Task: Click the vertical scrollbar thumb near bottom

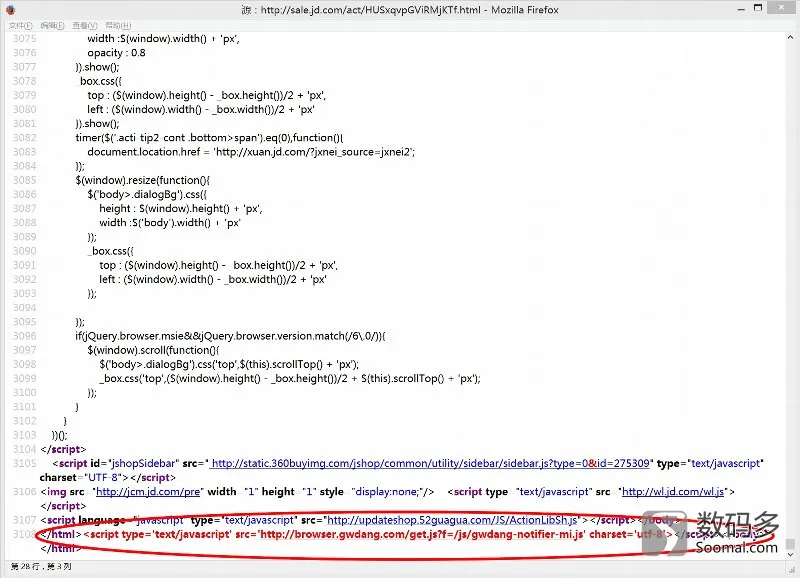Action: tap(790, 543)
